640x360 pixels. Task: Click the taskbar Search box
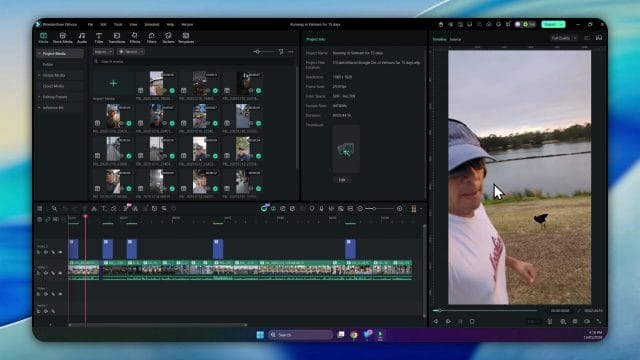300,335
